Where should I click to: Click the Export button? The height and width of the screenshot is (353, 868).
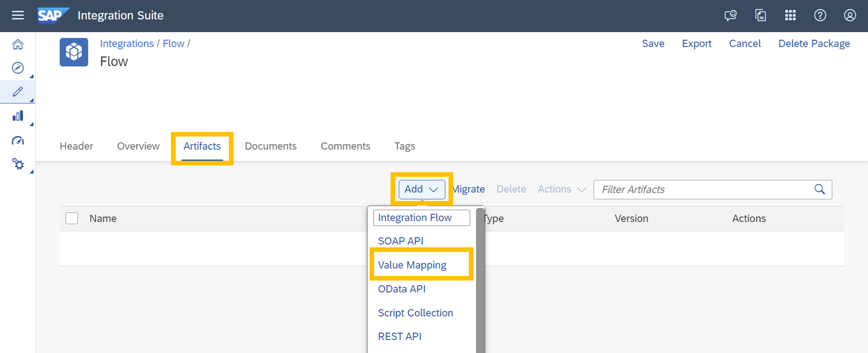pyautogui.click(x=696, y=43)
